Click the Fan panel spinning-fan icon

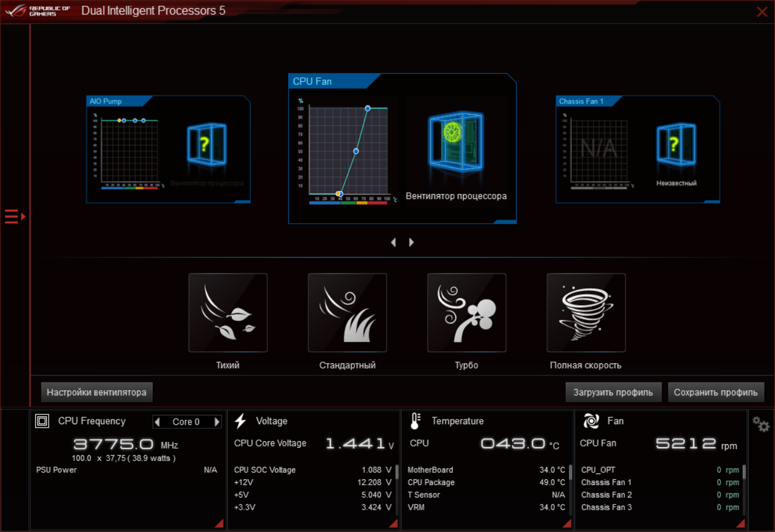coord(591,421)
